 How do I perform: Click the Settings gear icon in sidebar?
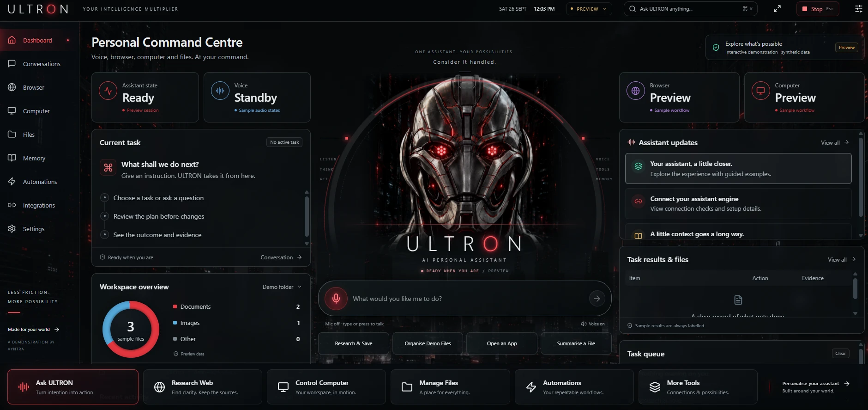click(12, 229)
